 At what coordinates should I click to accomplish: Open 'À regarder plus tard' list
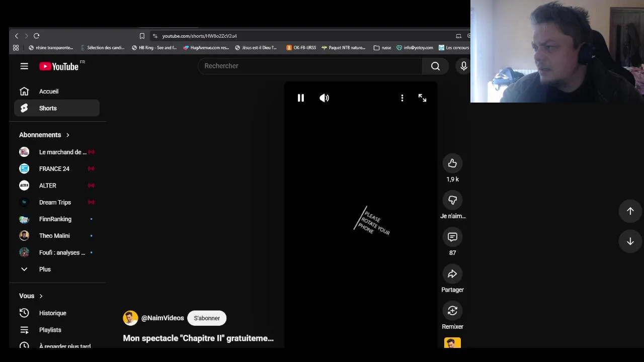(57, 345)
